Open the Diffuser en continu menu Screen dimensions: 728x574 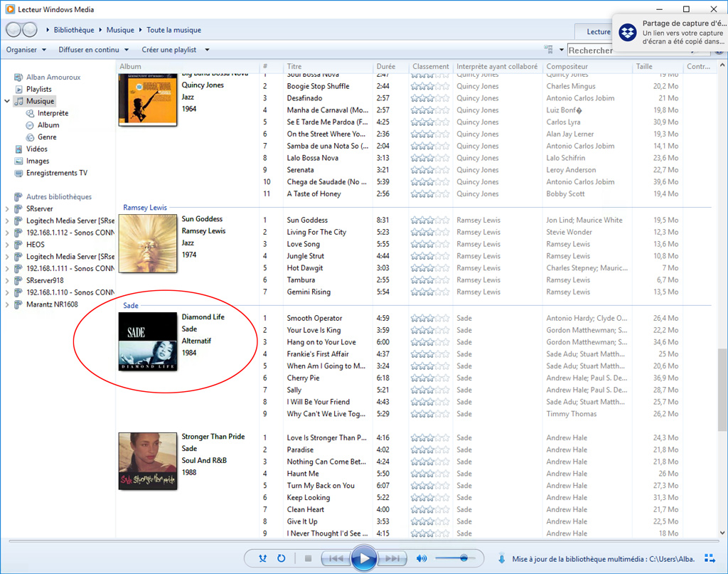pyautogui.click(x=93, y=50)
